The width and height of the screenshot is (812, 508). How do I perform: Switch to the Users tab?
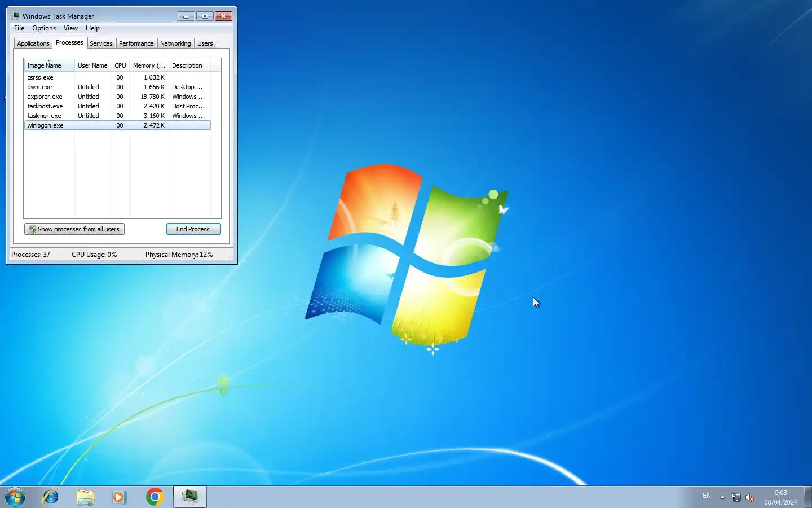coord(205,43)
